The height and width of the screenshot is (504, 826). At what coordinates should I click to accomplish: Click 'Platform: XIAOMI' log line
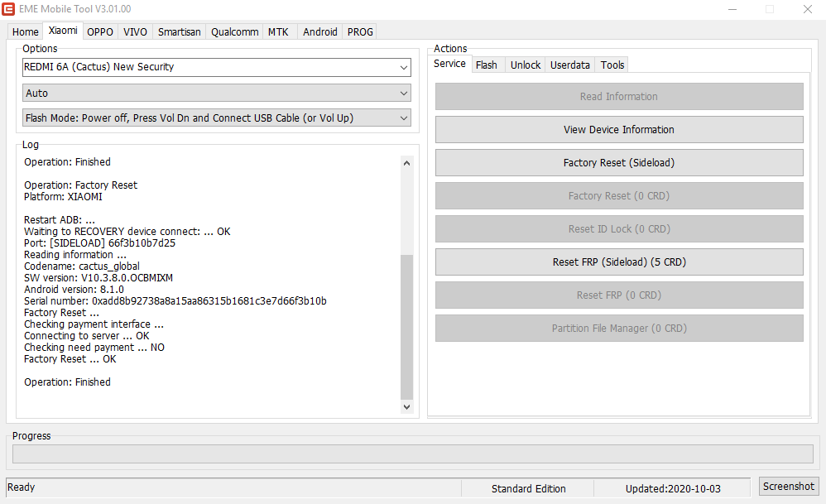[x=63, y=196]
